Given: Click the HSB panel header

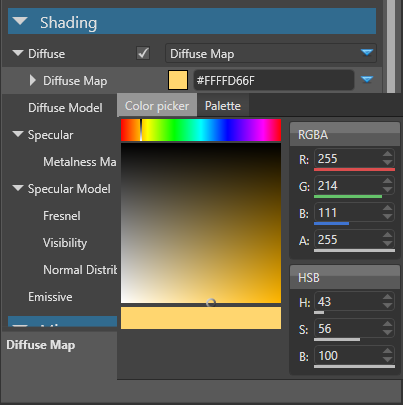Looking at the screenshot, I should click(x=345, y=277).
